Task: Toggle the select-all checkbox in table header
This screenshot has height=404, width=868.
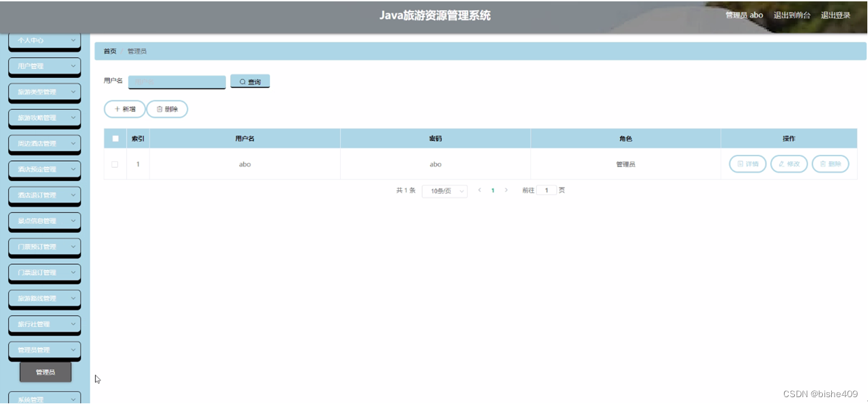Action: coord(115,139)
